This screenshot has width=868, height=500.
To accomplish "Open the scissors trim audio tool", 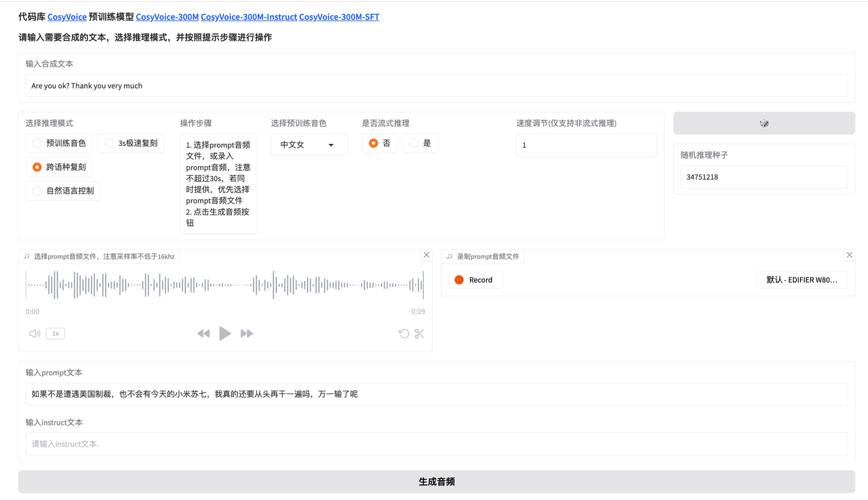I will click(419, 333).
